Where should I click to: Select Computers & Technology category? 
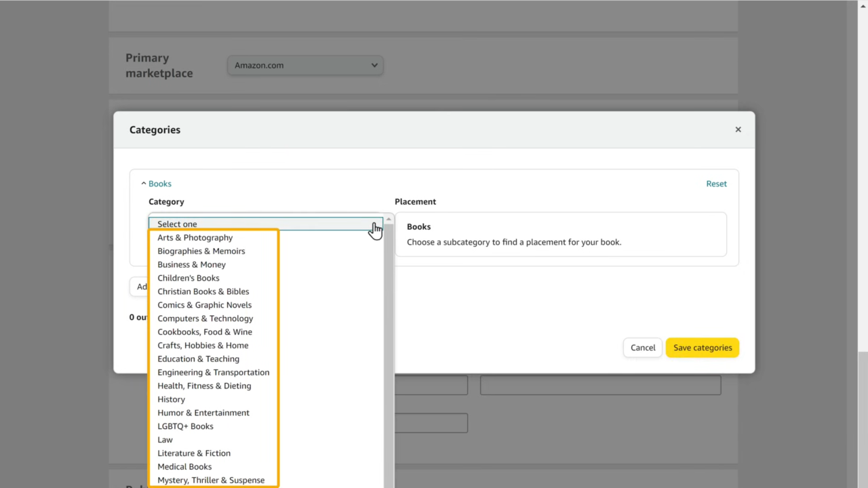pyautogui.click(x=266, y=319)
